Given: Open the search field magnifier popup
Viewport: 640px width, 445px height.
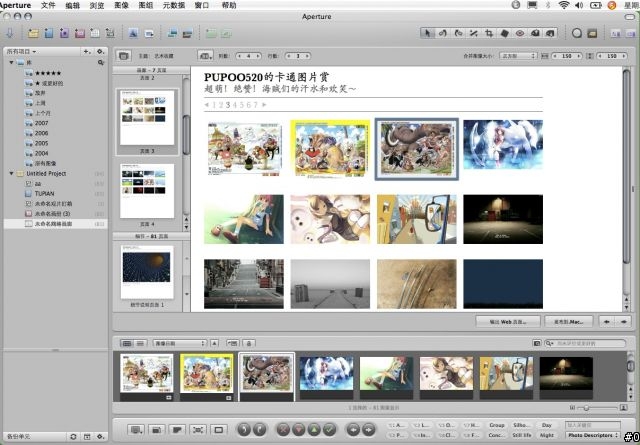Looking at the screenshot, I should [549, 344].
